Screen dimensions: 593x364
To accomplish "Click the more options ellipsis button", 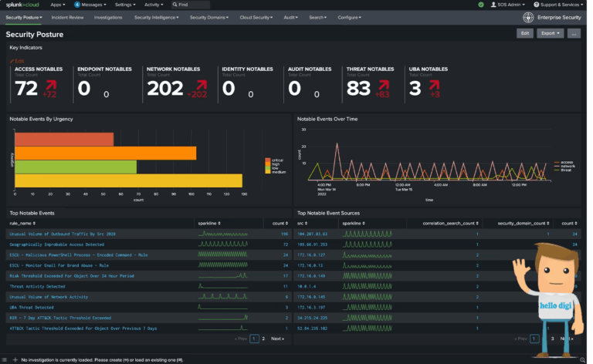I will (574, 33).
